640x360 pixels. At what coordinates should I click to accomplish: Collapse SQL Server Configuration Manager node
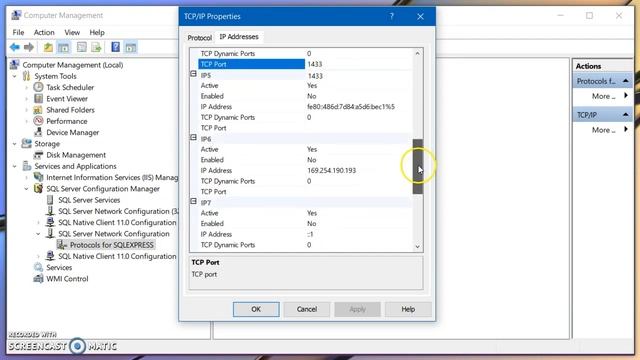[27, 189]
